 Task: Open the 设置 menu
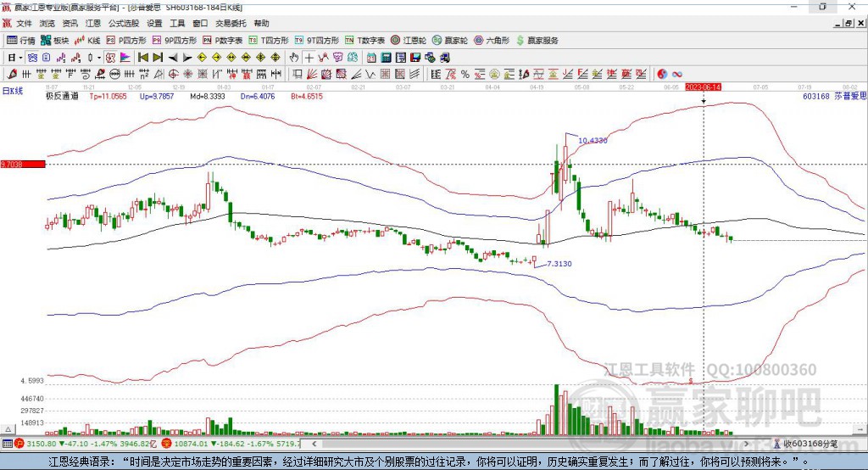tap(154, 23)
